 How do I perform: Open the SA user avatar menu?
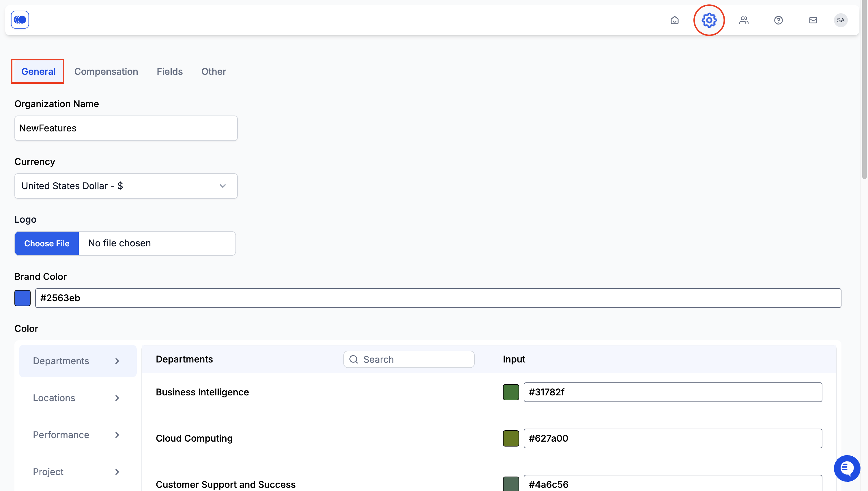[841, 20]
